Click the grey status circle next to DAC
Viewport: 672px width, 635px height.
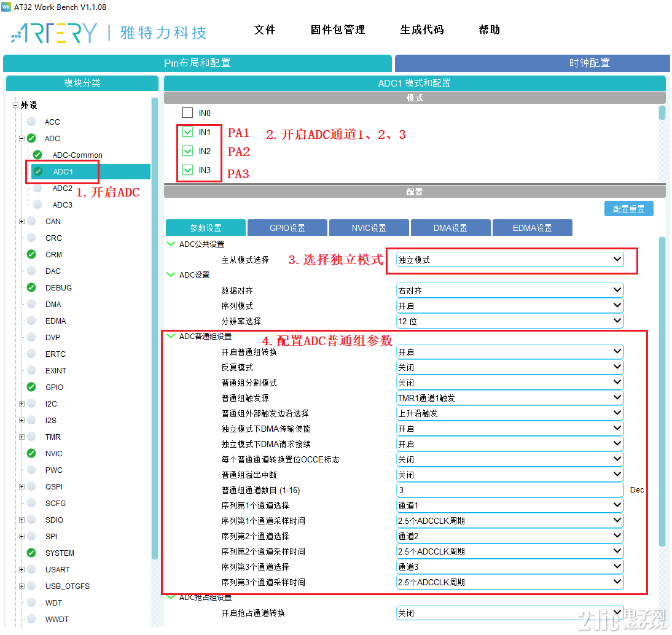31,271
